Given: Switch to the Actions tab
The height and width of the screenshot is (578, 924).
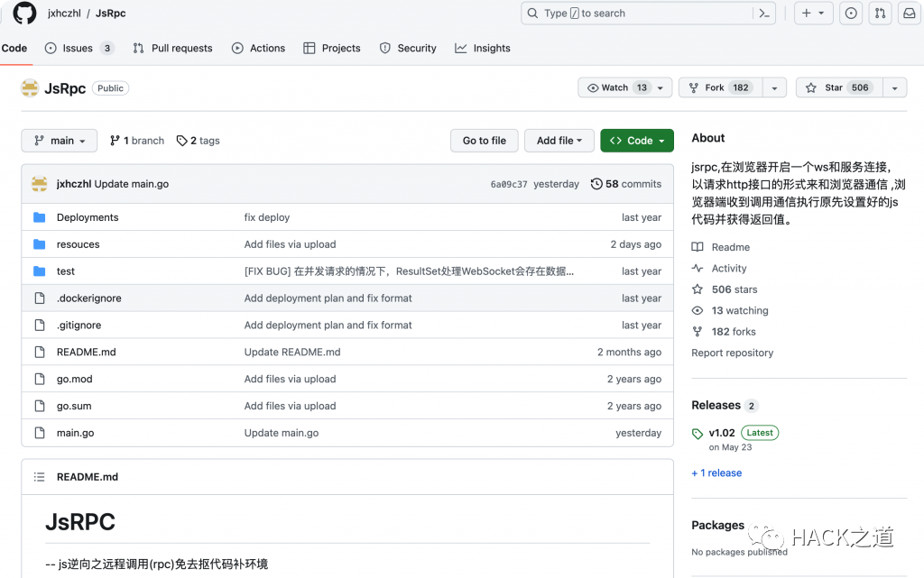Looking at the screenshot, I should click(258, 49).
